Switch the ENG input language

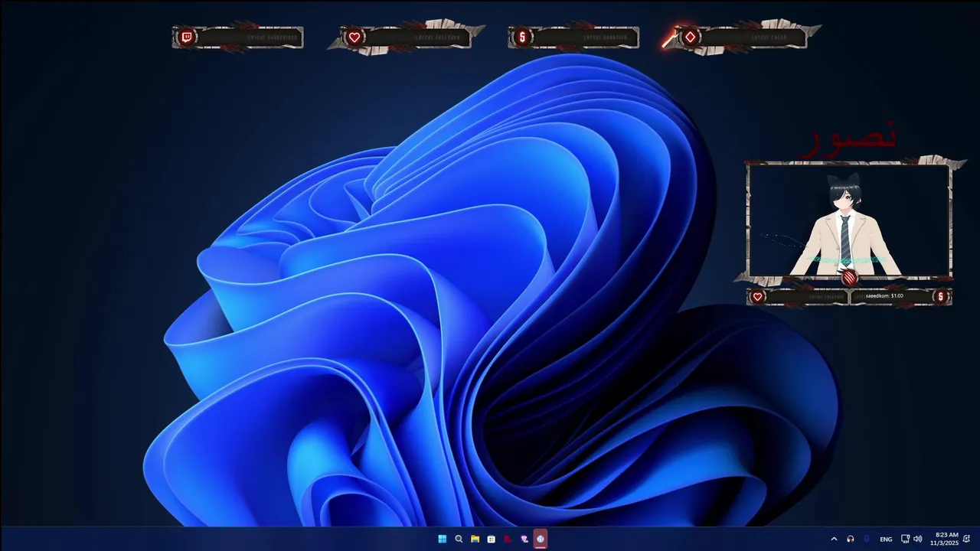[x=886, y=540]
